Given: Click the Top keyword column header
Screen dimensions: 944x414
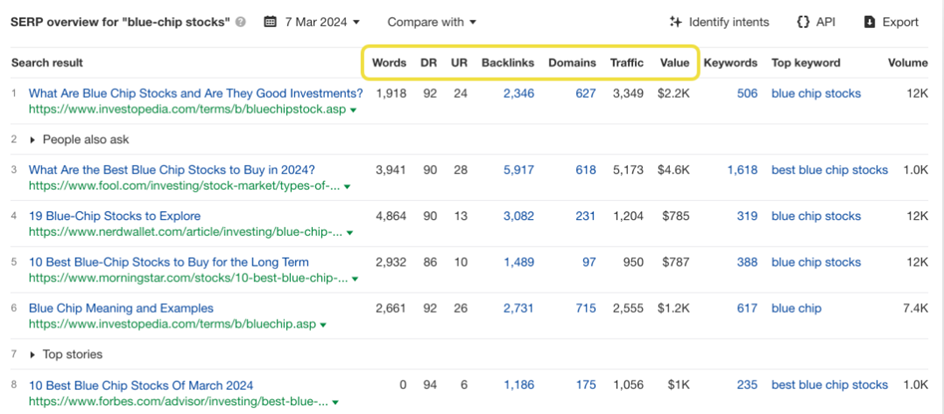Looking at the screenshot, I should 806,63.
